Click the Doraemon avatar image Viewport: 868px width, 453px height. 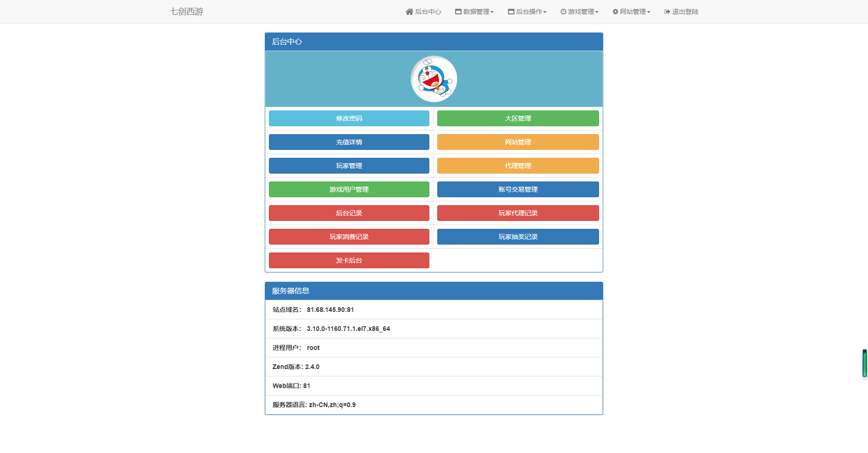pos(434,79)
